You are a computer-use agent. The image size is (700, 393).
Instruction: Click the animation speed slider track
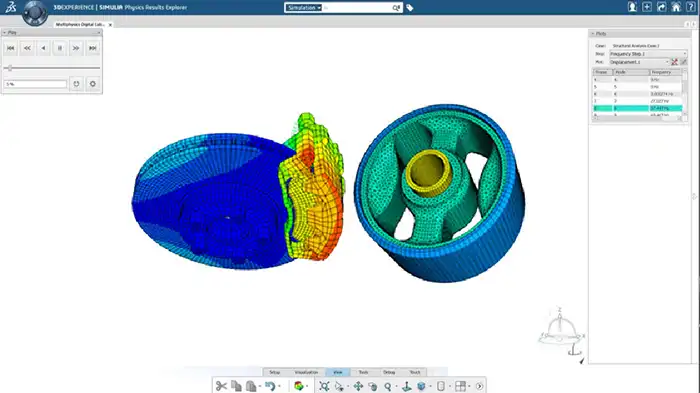[x=52, y=68]
